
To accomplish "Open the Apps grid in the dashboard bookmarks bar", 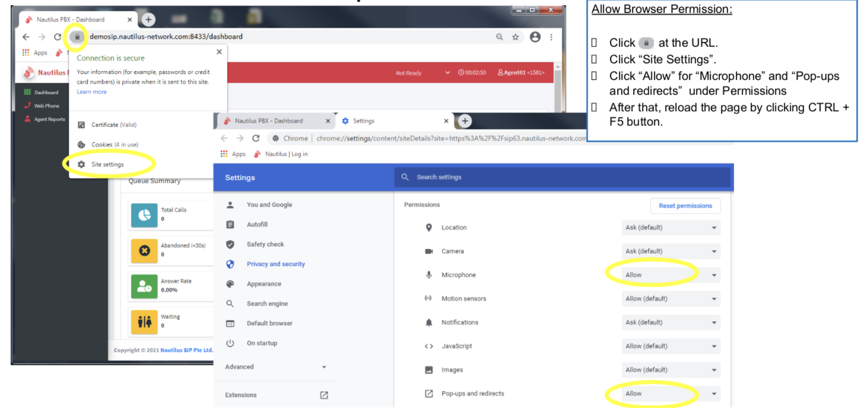I will [35, 53].
